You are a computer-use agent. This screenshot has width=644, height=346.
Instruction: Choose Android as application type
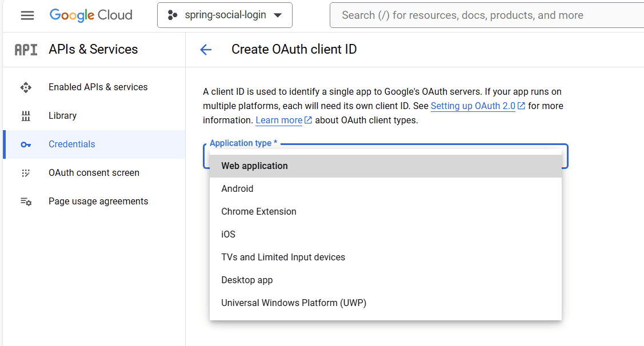(237, 189)
